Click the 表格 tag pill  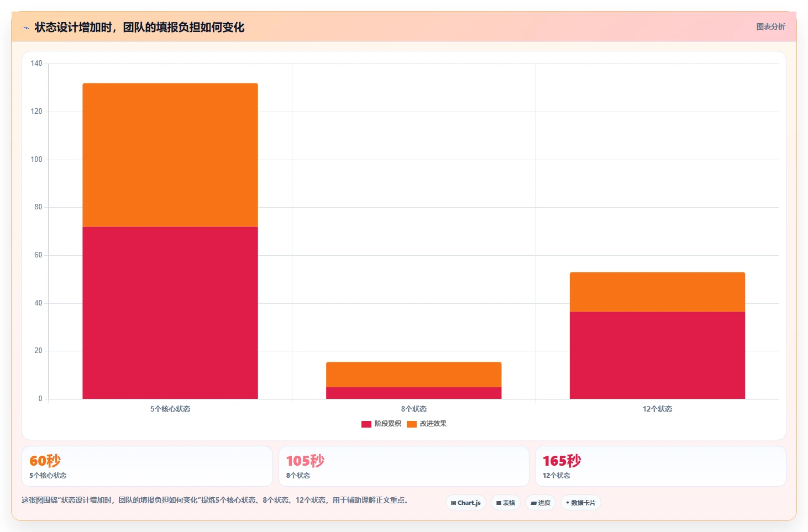click(x=506, y=503)
